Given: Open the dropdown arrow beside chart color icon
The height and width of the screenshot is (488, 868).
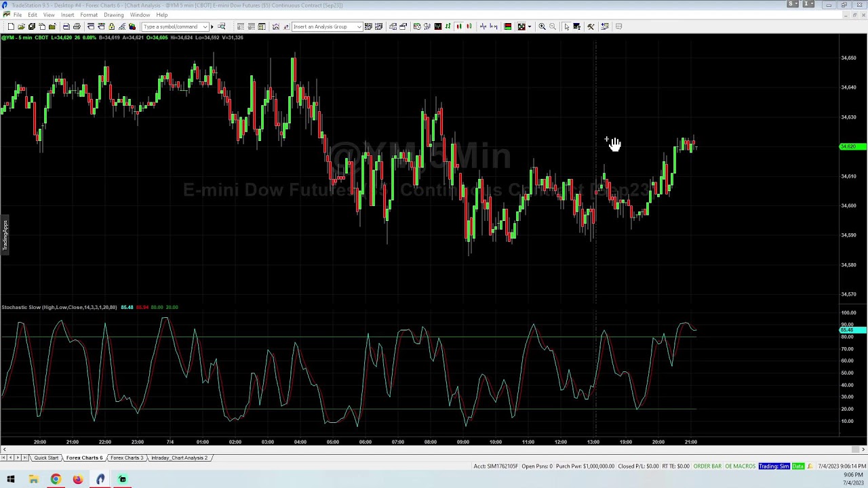Looking at the screenshot, I should (530, 26).
